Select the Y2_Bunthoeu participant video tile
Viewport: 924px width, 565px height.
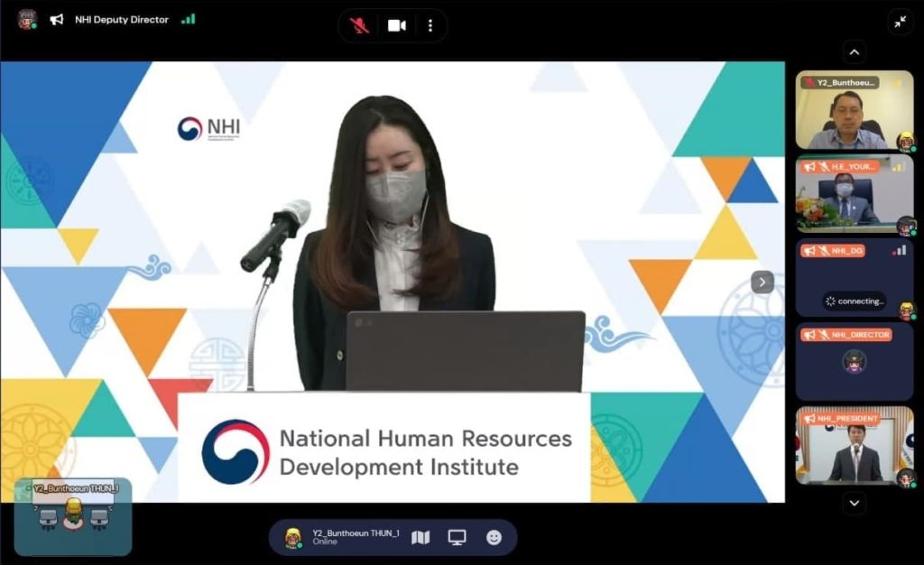pyautogui.click(x=854, y=110)
